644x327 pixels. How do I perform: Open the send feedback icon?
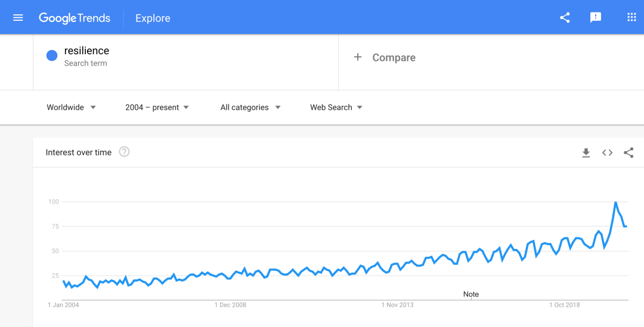pos(596,18)
